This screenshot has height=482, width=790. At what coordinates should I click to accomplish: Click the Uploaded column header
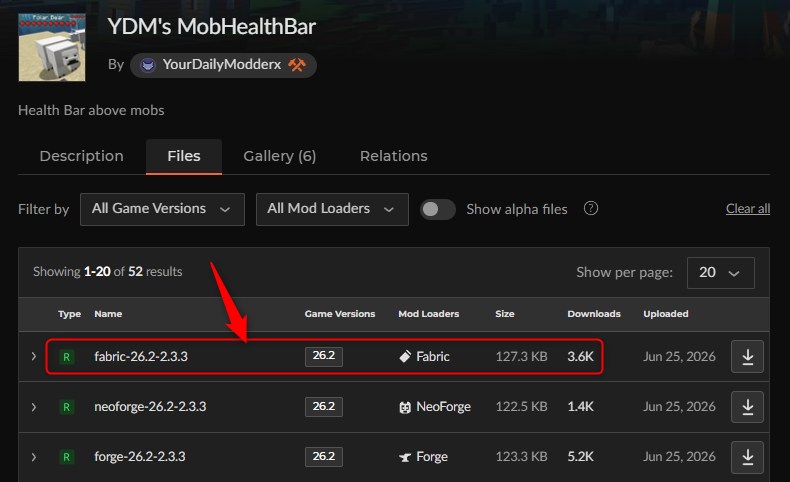[x=666, y=314]
